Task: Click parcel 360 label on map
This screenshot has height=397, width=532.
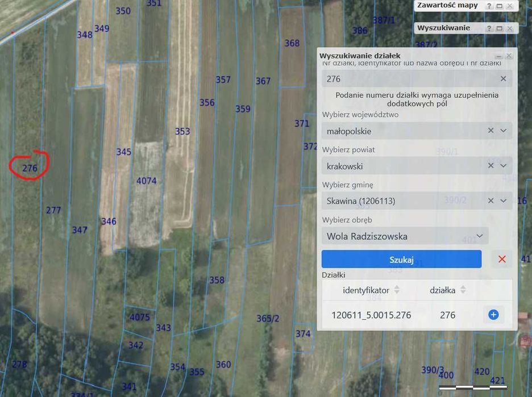Action: [x=223, y=365]
